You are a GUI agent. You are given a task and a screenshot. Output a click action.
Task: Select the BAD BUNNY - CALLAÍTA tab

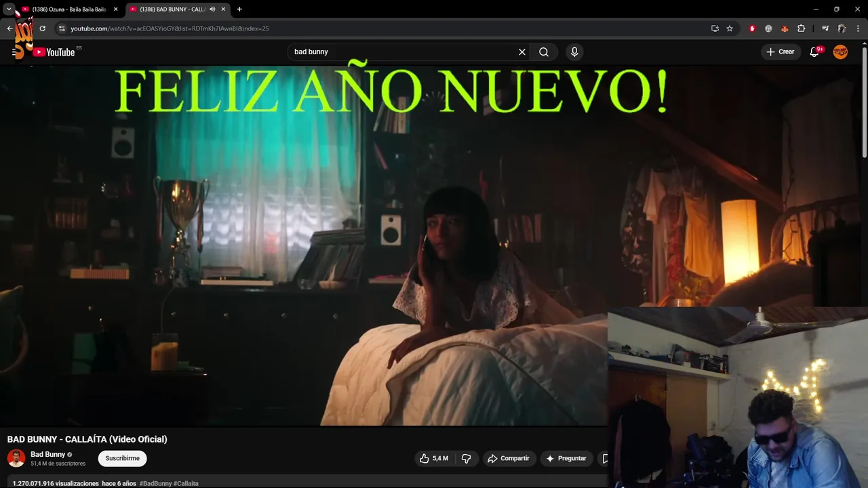(171, 9)
